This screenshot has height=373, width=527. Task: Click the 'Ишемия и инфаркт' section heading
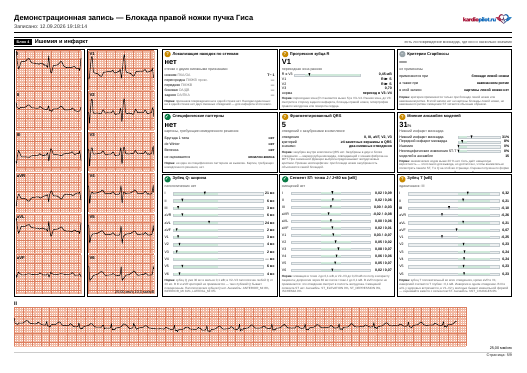[61, 41]
